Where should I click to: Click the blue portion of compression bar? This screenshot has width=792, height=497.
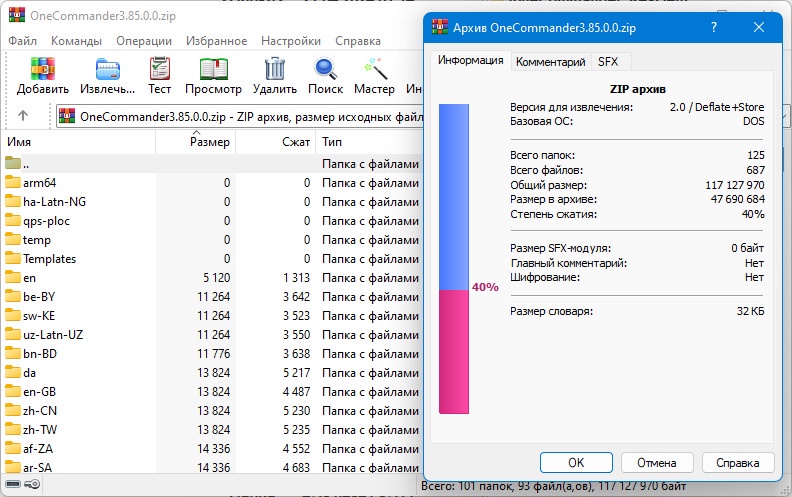454,197
